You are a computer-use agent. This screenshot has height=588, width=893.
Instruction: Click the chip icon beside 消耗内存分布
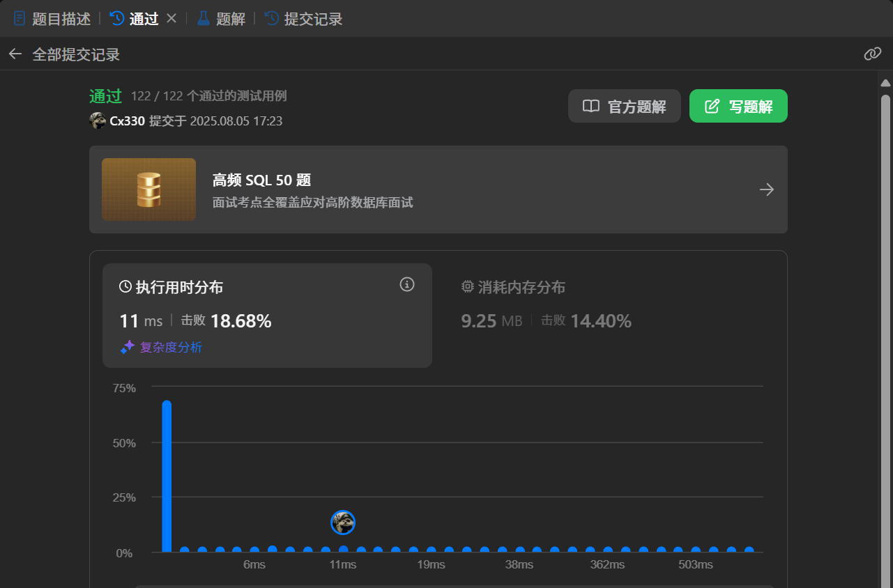(x=468, y=286)
